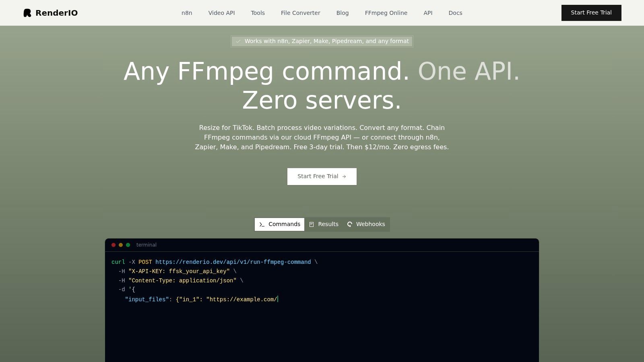Open the File Converter page
The width and height of the screenshot is (644, 362).
(301, 13)
